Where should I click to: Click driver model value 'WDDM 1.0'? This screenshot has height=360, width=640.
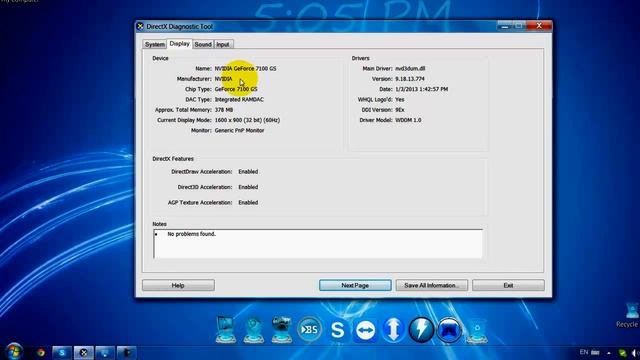pyautogui.click(x=408, y=120)
